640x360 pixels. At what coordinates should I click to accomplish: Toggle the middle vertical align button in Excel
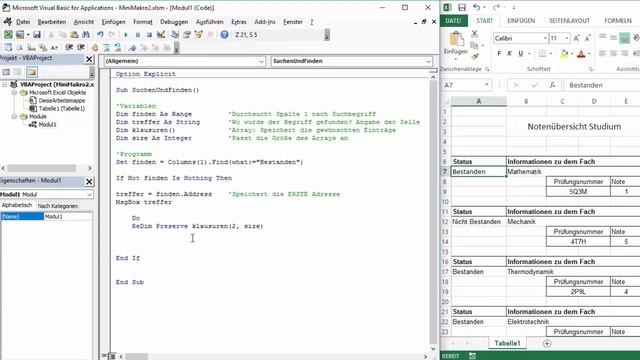coord(613,38)
